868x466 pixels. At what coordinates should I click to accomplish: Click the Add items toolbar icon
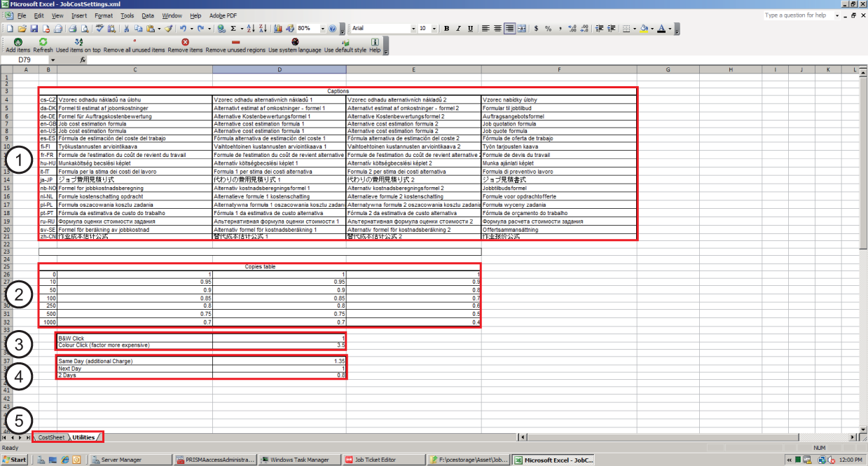point(18,42)
